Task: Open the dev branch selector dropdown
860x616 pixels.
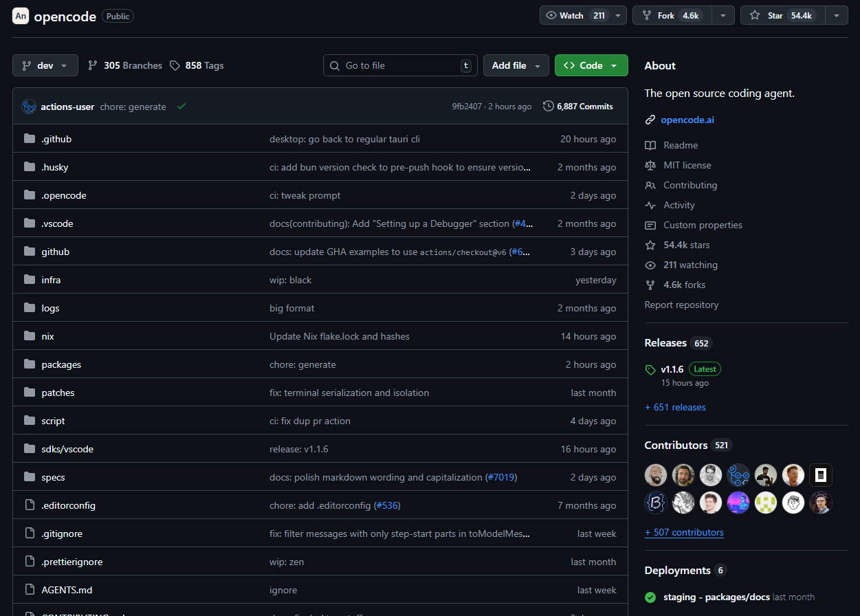Action: click(x=45, y=66)
